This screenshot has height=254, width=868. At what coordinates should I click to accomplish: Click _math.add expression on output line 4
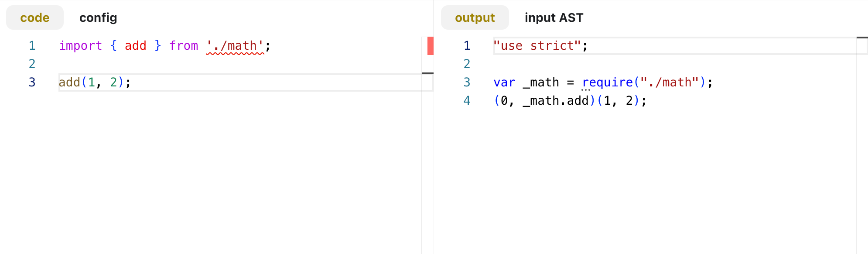[556, 101]
